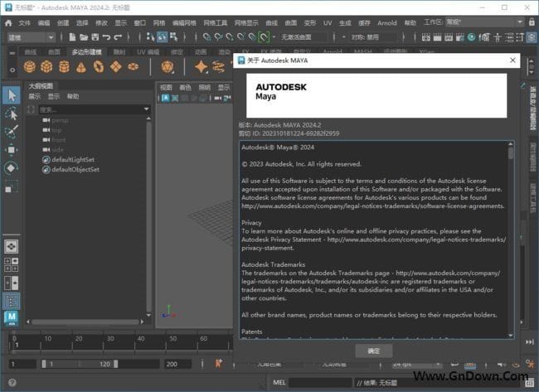Create a polygon cube from shelf
Screen dimensions: 539x392
point(46,66)
